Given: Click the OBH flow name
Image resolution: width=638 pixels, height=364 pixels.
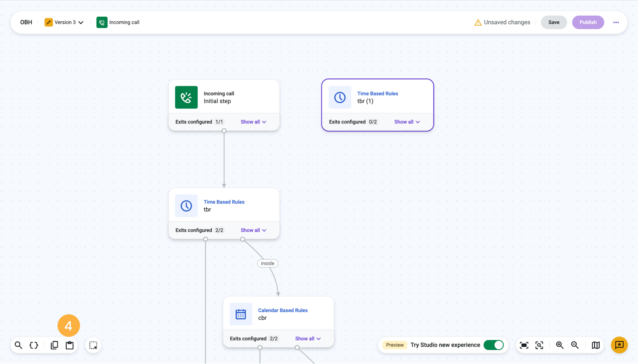Looking at the screenshot, I should (x=26, y=22).
